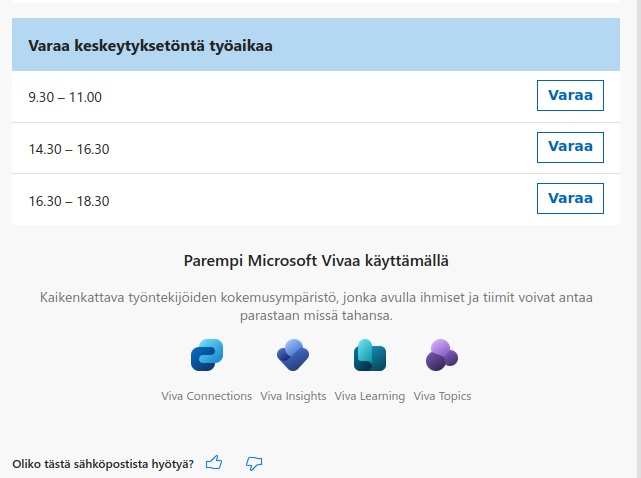Select the 14.30 – 16.30 time text
This screenshot has width=641, height=478.
[69, 149]
